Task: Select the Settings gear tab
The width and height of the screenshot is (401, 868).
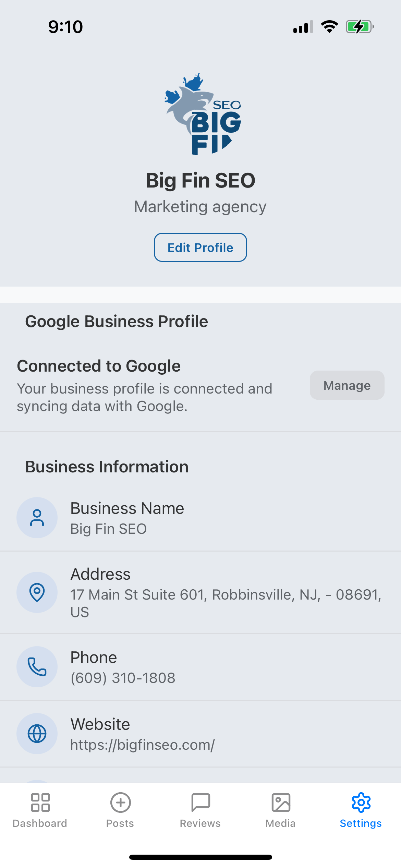Action: [361, 810]
